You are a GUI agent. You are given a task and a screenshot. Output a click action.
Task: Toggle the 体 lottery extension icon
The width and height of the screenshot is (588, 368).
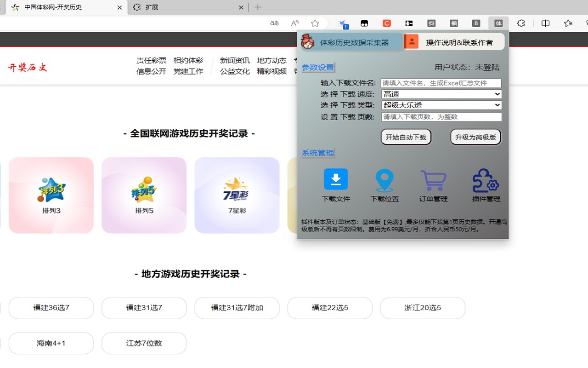[x=498, y=23]
